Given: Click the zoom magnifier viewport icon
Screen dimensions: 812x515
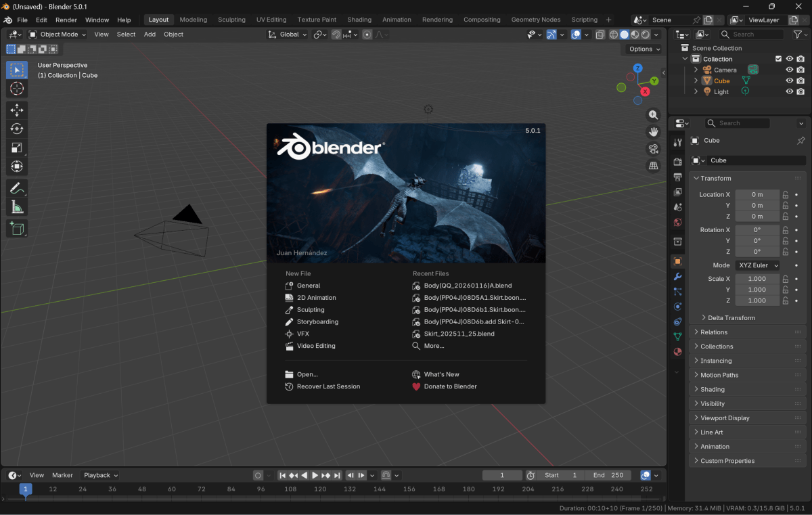Looking at the screenshot, I should (x=653, y=115).
